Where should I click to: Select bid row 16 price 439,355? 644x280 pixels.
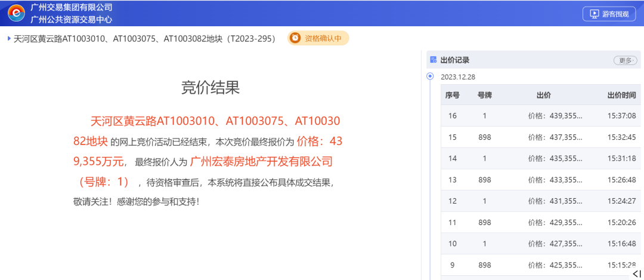(x=555, y=116)
